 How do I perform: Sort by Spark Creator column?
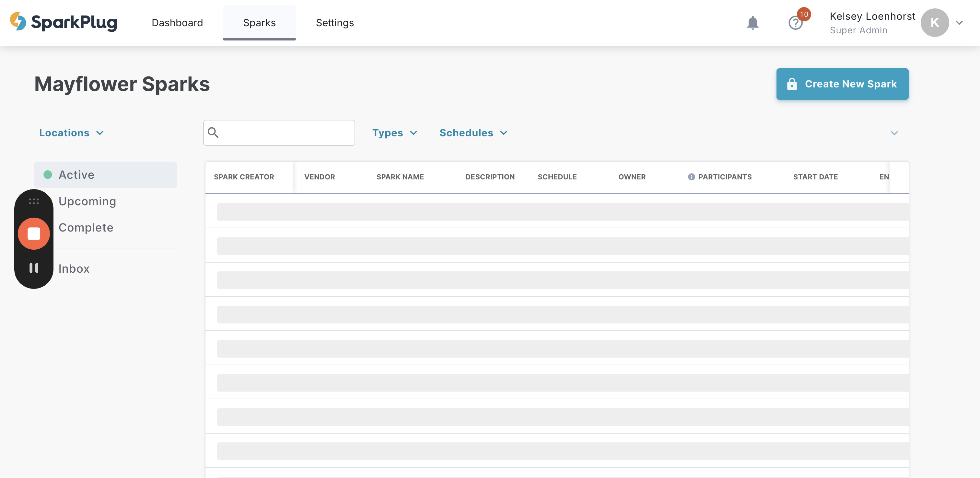(x=244, y=177)
